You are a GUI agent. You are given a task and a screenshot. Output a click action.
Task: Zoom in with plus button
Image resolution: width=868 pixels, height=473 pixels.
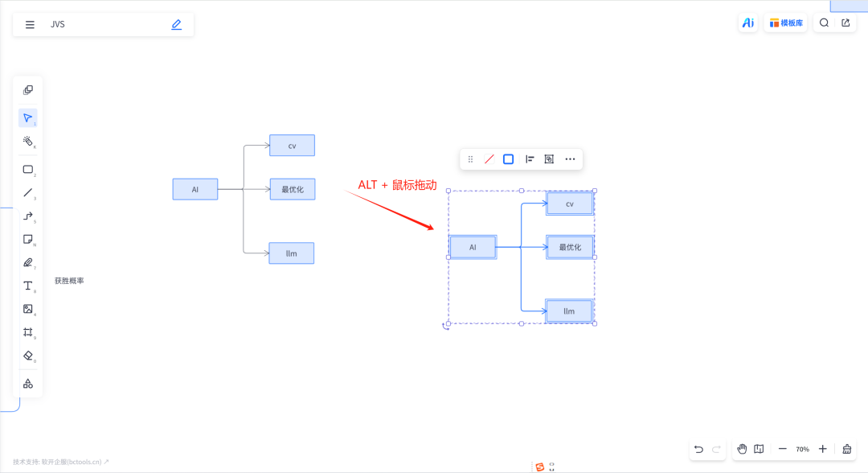click(x=823, y=449)
